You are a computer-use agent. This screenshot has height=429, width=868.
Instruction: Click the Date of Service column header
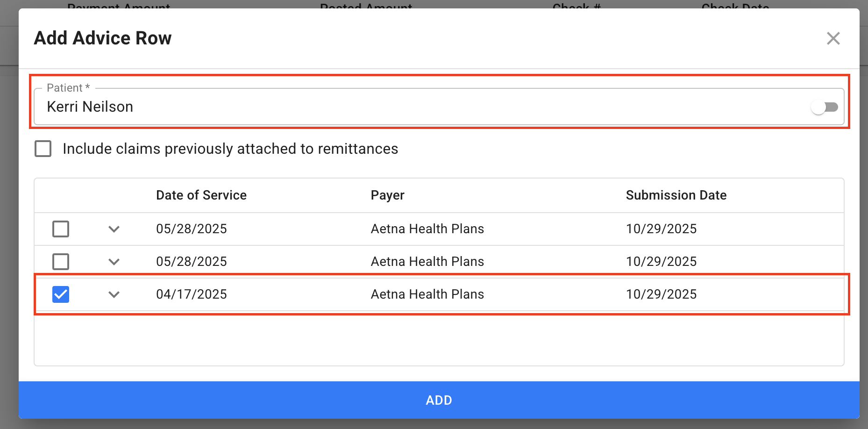point(201,195)
